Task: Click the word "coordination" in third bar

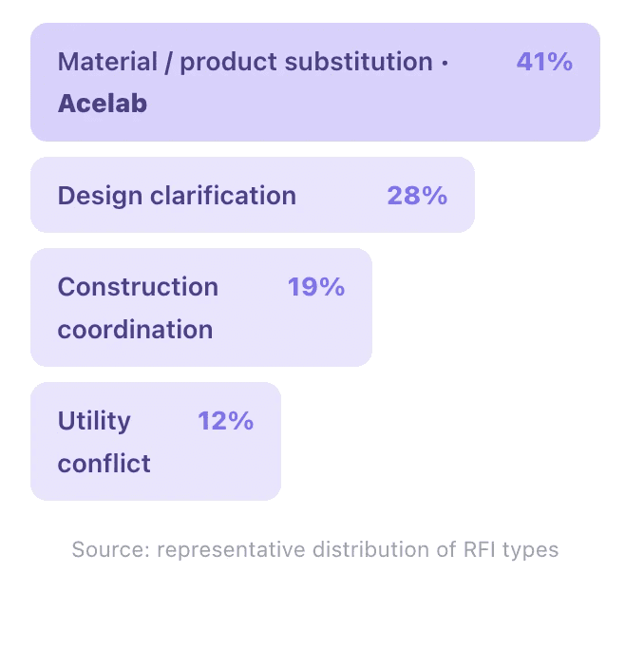Action: (135, 330)
